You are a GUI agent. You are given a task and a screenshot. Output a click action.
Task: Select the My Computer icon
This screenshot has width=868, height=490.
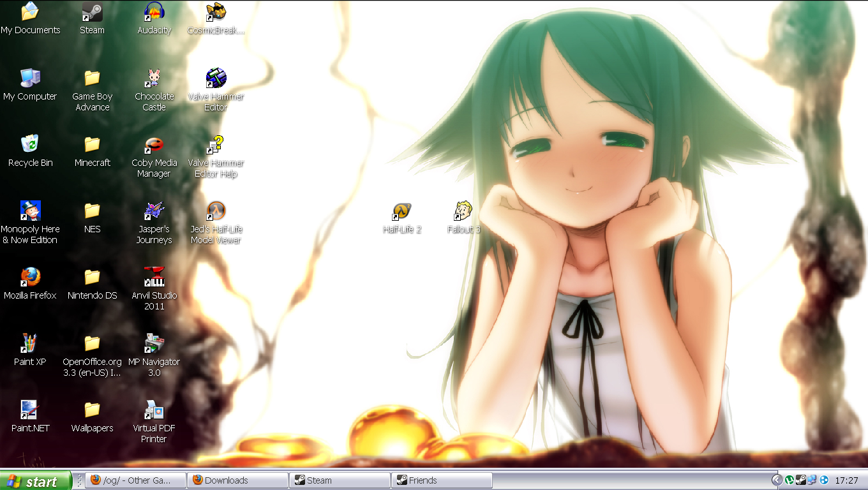coord(30,85)
